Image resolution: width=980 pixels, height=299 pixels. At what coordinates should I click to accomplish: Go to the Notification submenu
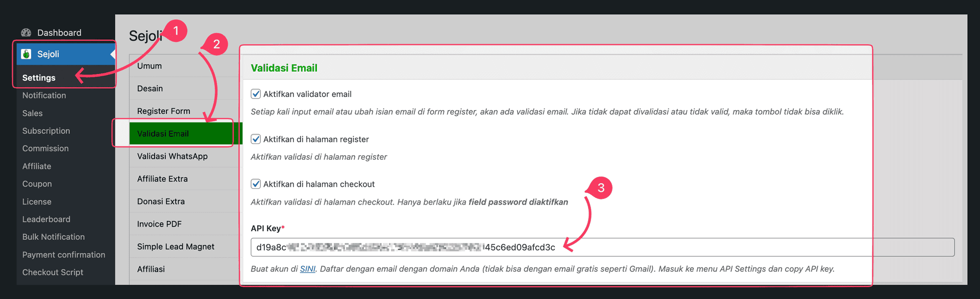click(x=44, y=95)
